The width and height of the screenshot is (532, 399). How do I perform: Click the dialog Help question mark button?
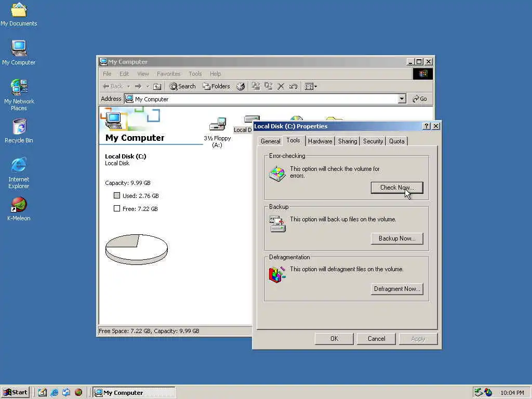point(427,126)
